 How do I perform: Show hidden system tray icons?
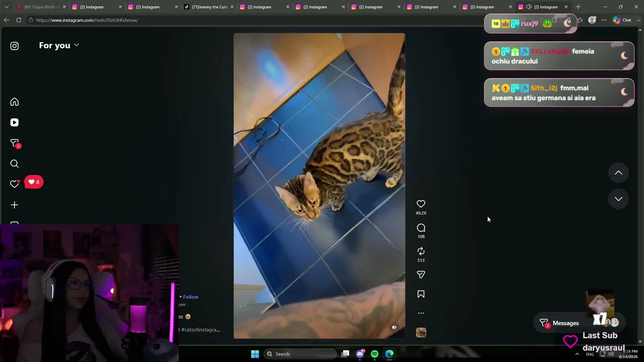[x=577, y=354]
